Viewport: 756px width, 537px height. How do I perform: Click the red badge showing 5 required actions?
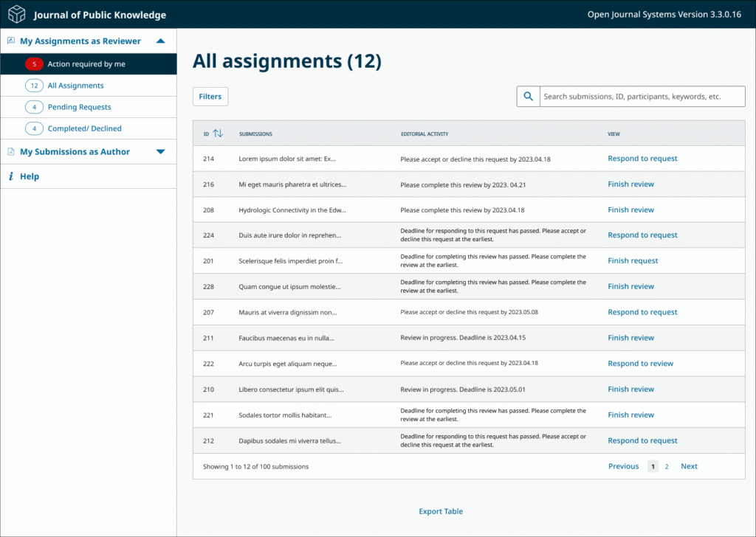(x=34, y=64)
